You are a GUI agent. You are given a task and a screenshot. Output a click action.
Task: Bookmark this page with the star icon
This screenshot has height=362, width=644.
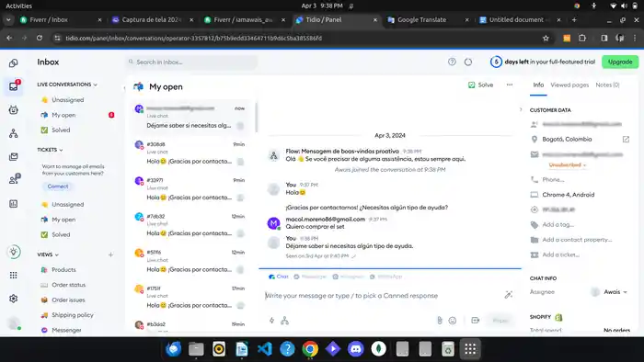(x=546, y=38)
